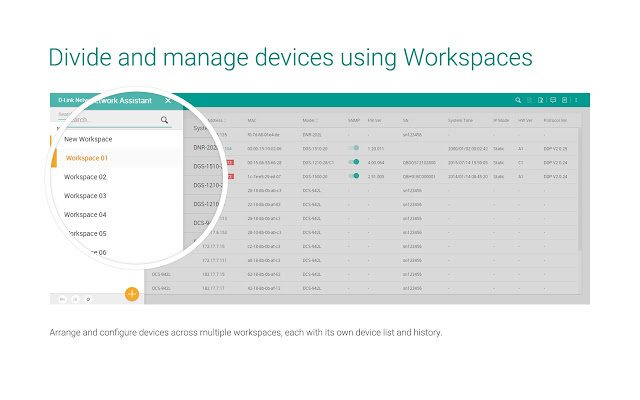Click the first small icon in bottom-left bar
This screenshot has height=400, width=640.
click(61, 298)
